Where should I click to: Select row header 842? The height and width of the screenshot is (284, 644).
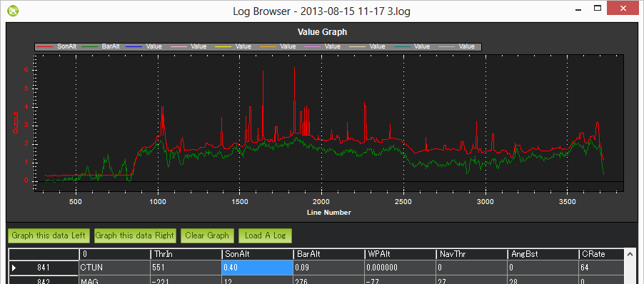click(44, 280)
